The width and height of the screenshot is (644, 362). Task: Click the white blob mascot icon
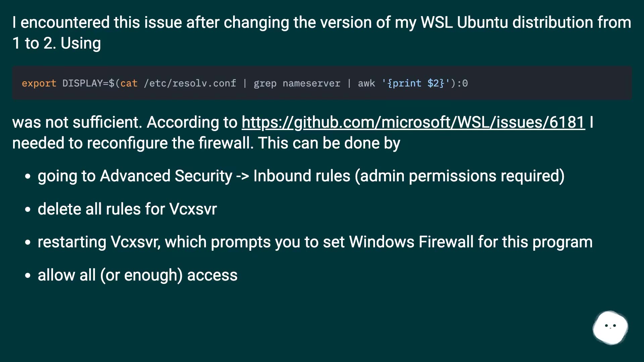click(x=610, y=327)
